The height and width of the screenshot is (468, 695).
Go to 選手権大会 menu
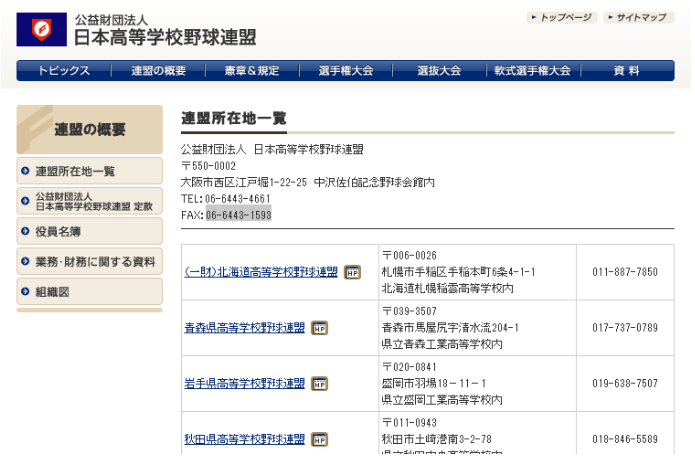point(346,70)
